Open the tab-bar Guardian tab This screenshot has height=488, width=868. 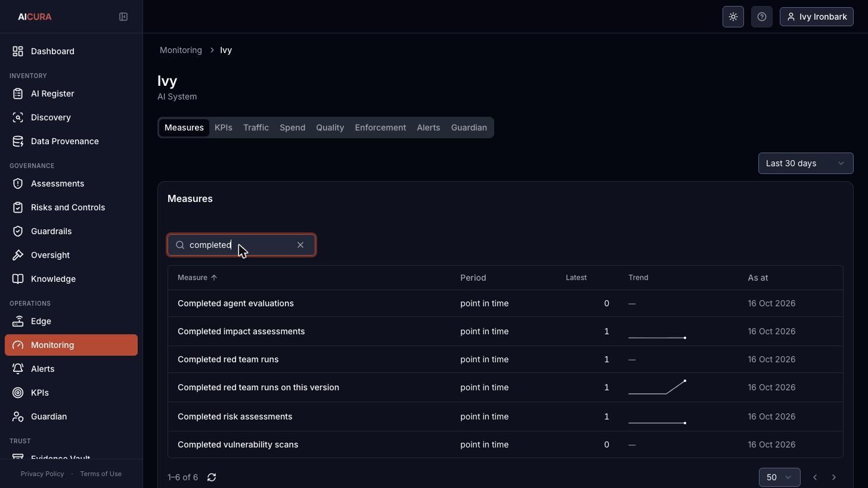pos(469,128)
